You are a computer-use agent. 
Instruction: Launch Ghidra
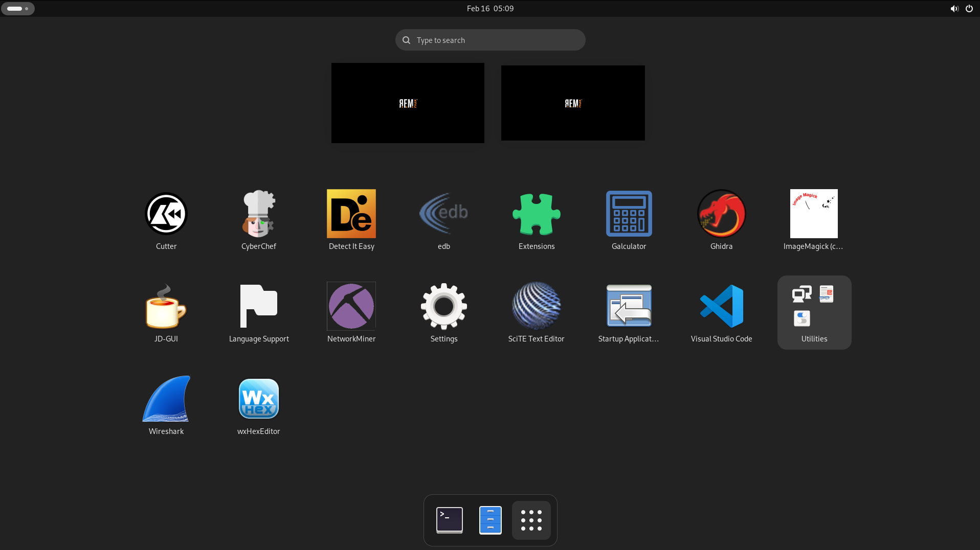coord(721,214)
